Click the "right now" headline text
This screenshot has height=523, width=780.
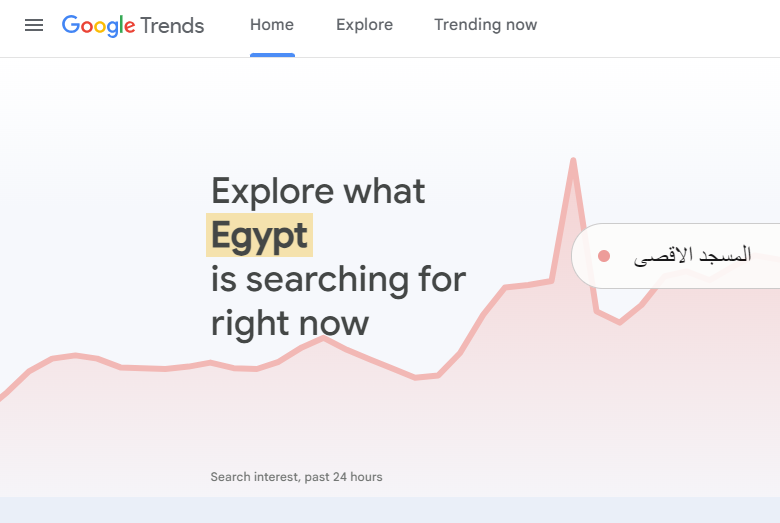click(290, 323)
